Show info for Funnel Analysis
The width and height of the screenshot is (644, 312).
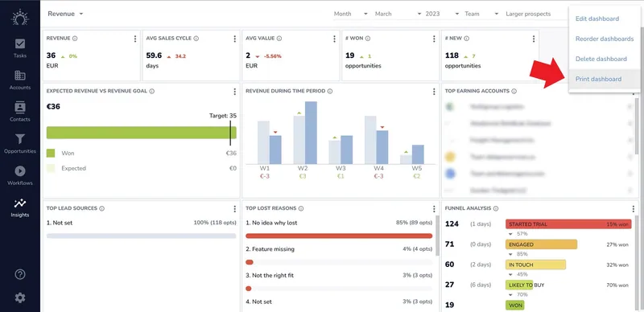[x=496, y=208]
